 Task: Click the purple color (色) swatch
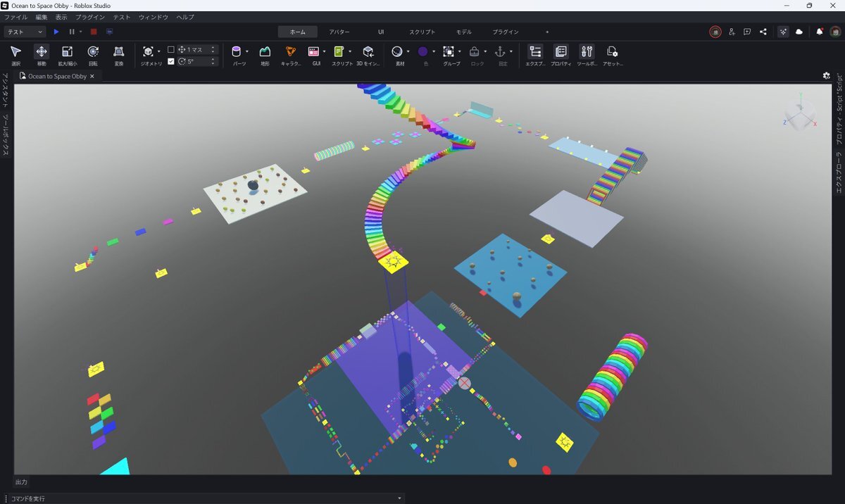pyautogui.click(x=423, y=51)
